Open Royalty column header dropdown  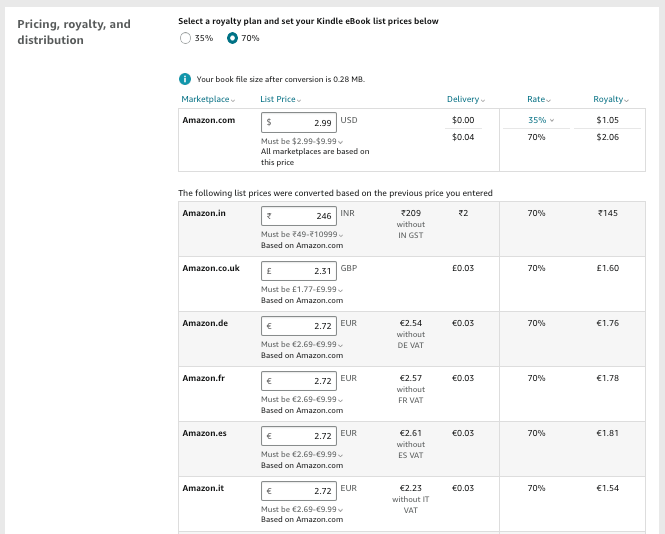click(609, 99)
